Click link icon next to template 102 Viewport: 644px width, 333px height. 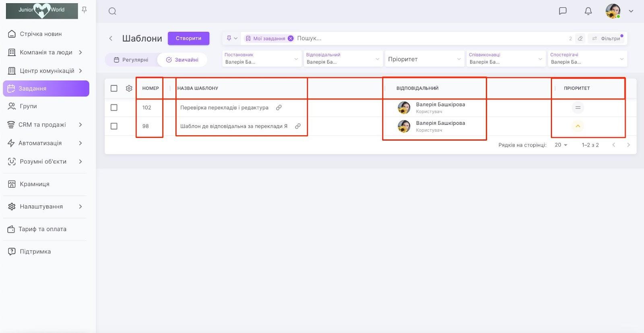279,108
